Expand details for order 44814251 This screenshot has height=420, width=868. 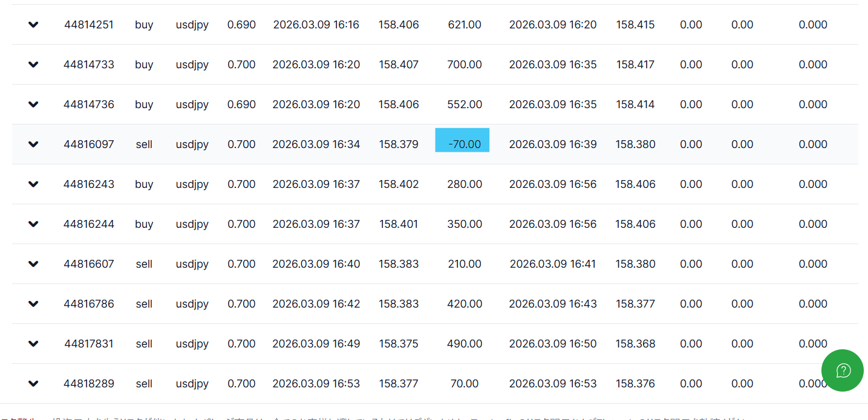point(33,25)
